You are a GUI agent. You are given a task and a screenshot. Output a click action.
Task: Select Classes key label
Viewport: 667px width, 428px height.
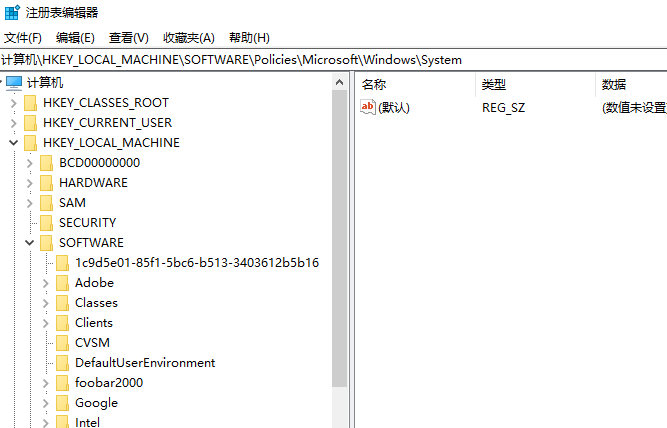click(97, 303)
